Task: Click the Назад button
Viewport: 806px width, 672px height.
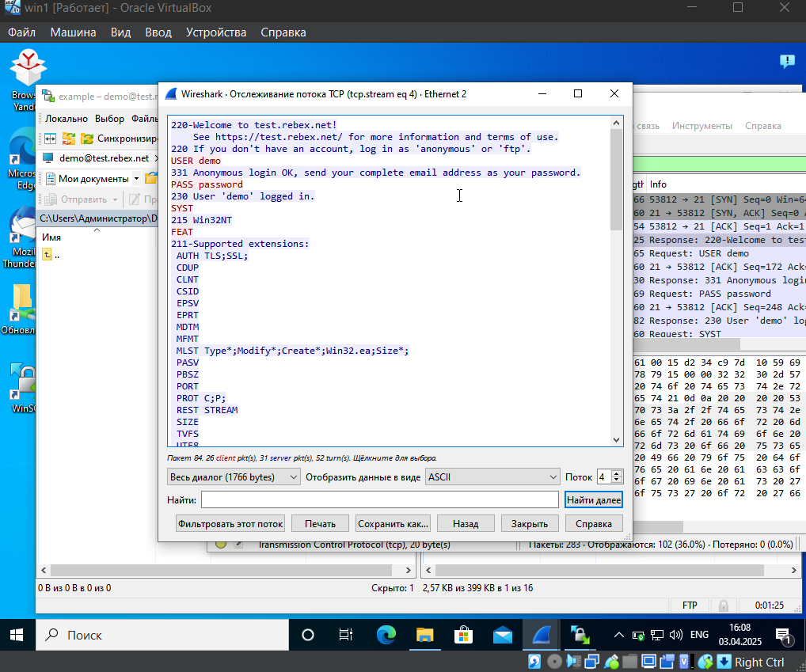Action: coord(466,524)
